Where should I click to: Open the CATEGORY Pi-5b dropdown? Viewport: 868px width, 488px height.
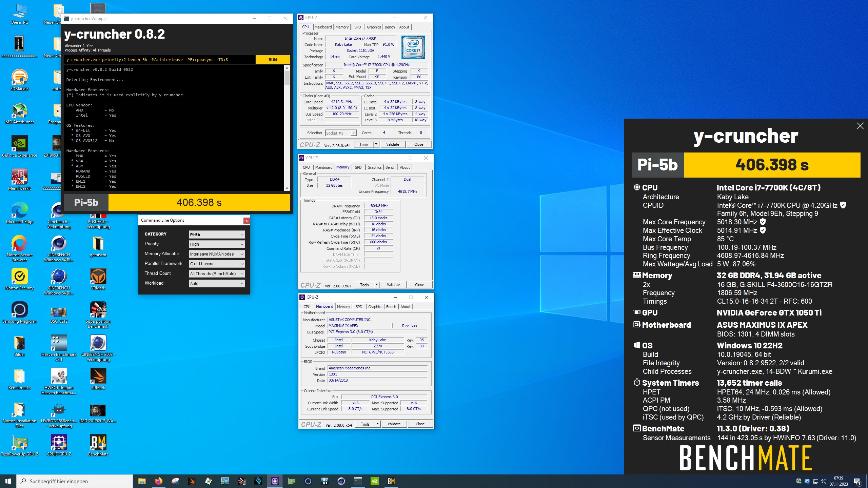[217, 235]
